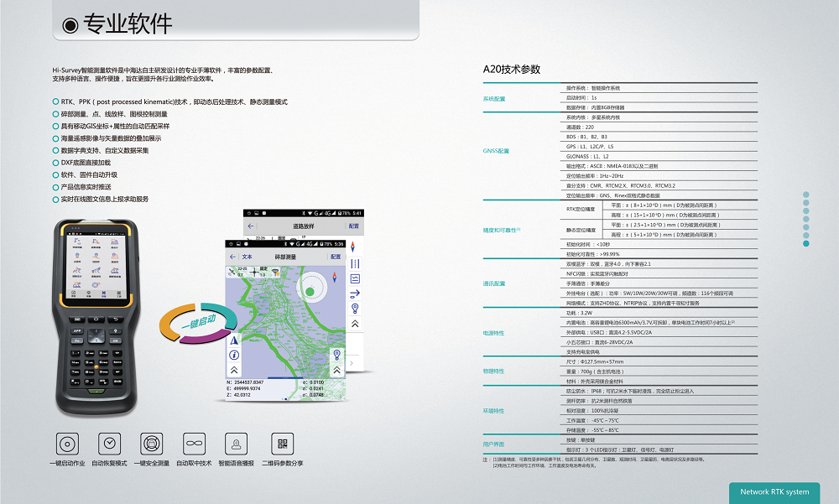
Task: Open the 二维码参数分享 QR icon
Action: tap(282, 444)
